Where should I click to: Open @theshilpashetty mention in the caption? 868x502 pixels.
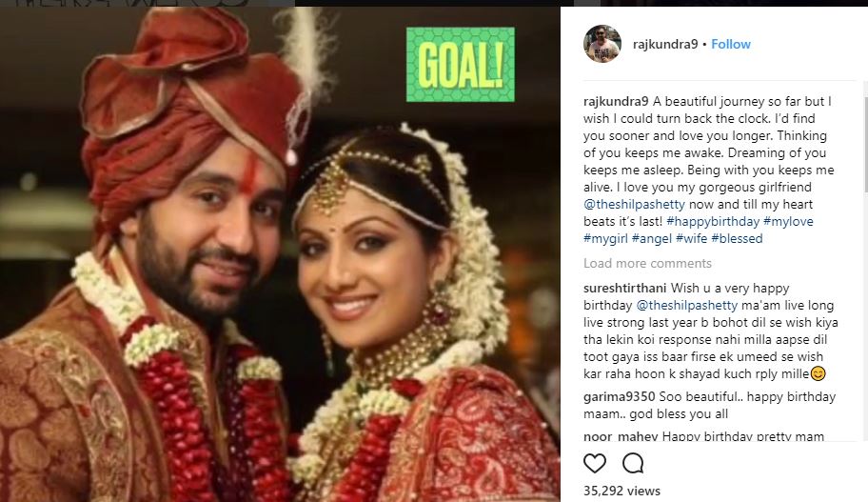coord(635,205)
